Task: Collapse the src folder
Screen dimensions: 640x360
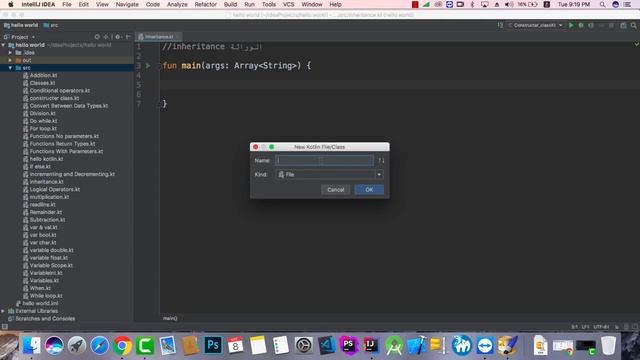Action: tap(11, 68)
